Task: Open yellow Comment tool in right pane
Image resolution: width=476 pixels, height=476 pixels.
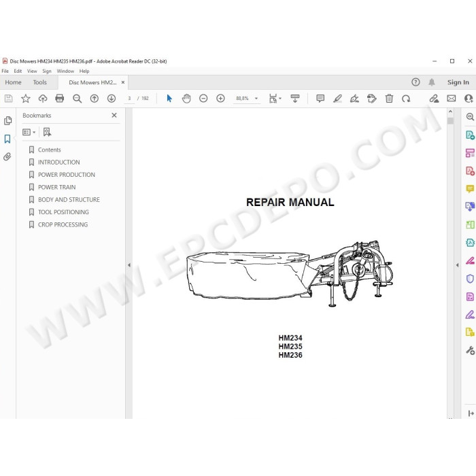Action: click(x=470, y=188)
